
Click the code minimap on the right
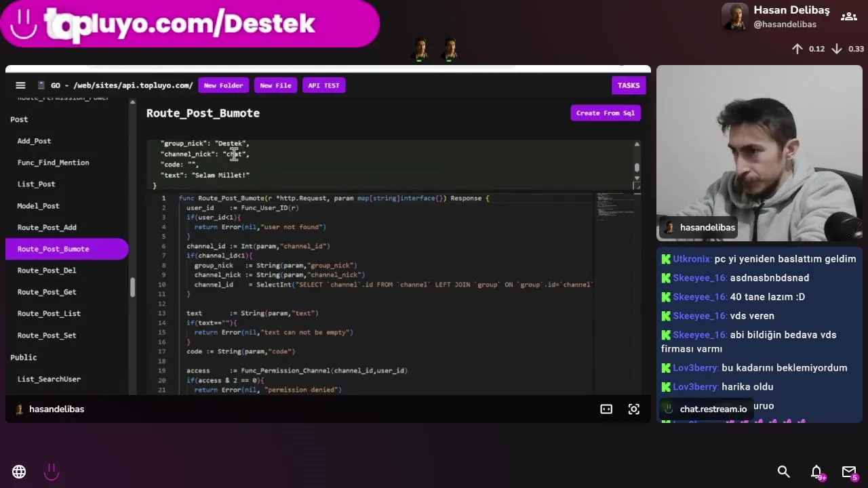click(x=615, y=207)
